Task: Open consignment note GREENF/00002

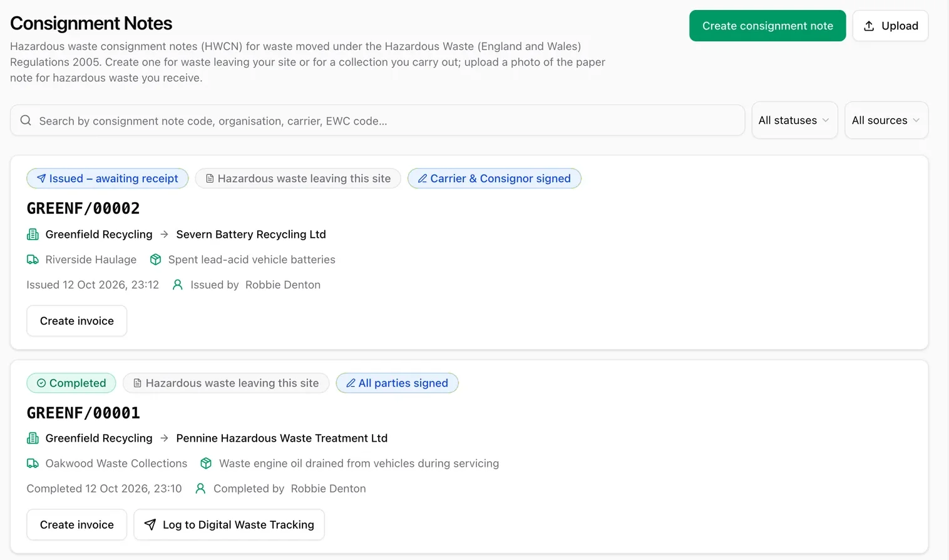Action: tap(83, 208)
